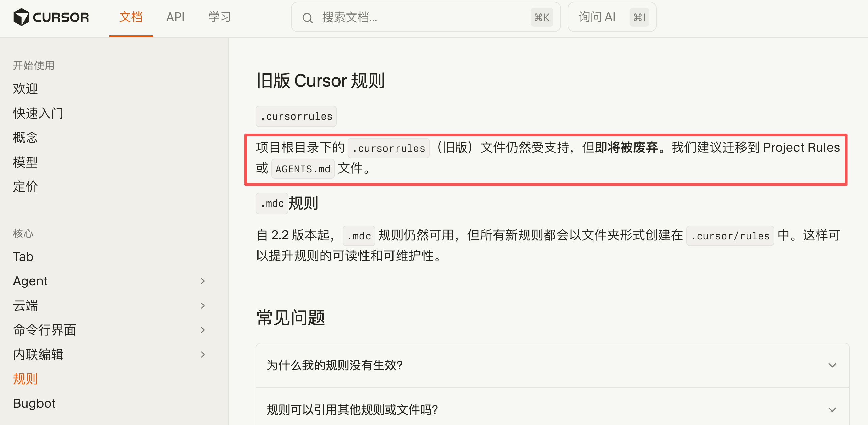Open the 模型 sidebar page
This screenshot has height=425, width=868.
tap(25, 162)
